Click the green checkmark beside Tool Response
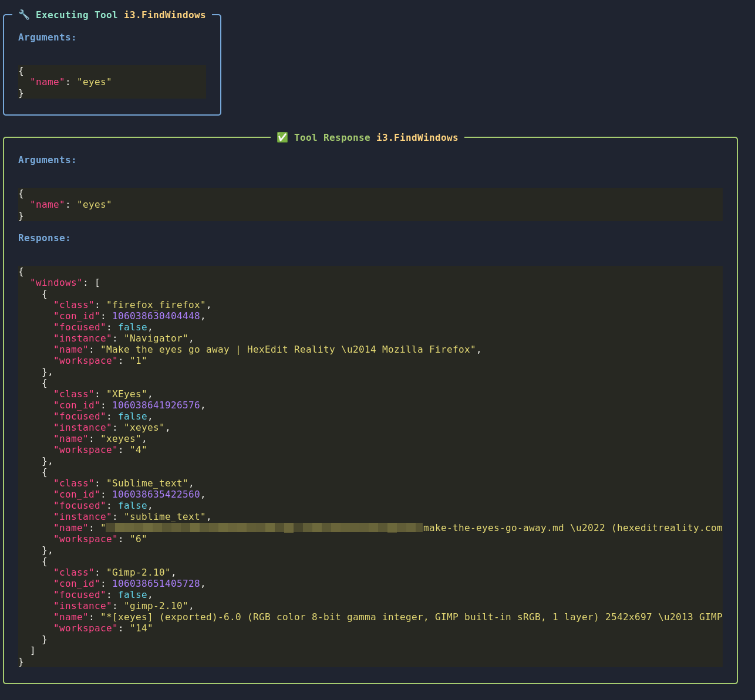Viewport: 755px width, 700px height. tap(282, 137)
